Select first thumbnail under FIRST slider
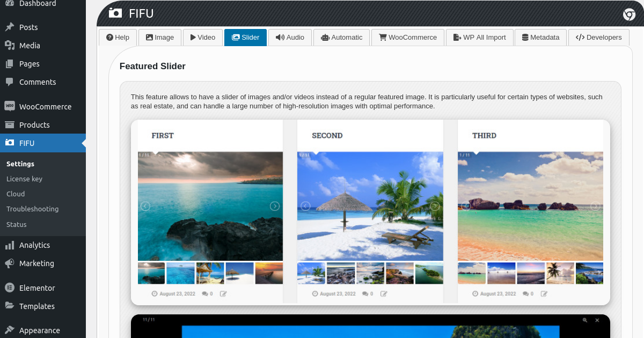644x338 pixels. pyautogui.click(x=151, y=273)
